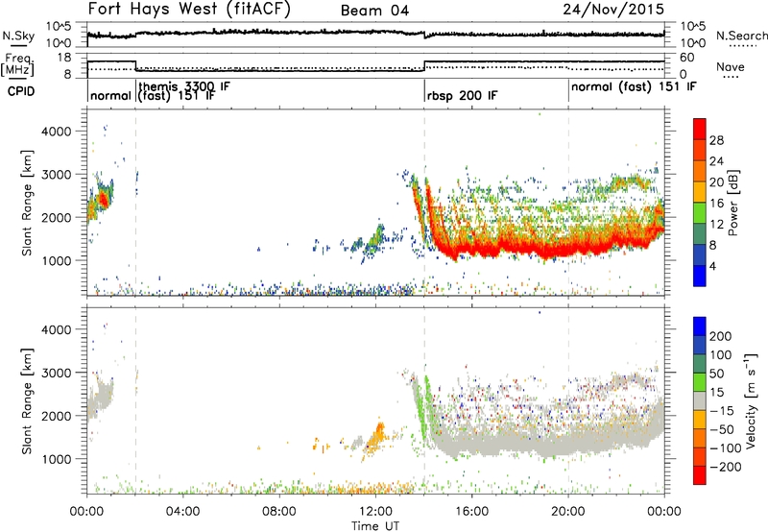
Task: Click the first "normal" CPID entry near 00:00
Action: [x=110, y=95]
